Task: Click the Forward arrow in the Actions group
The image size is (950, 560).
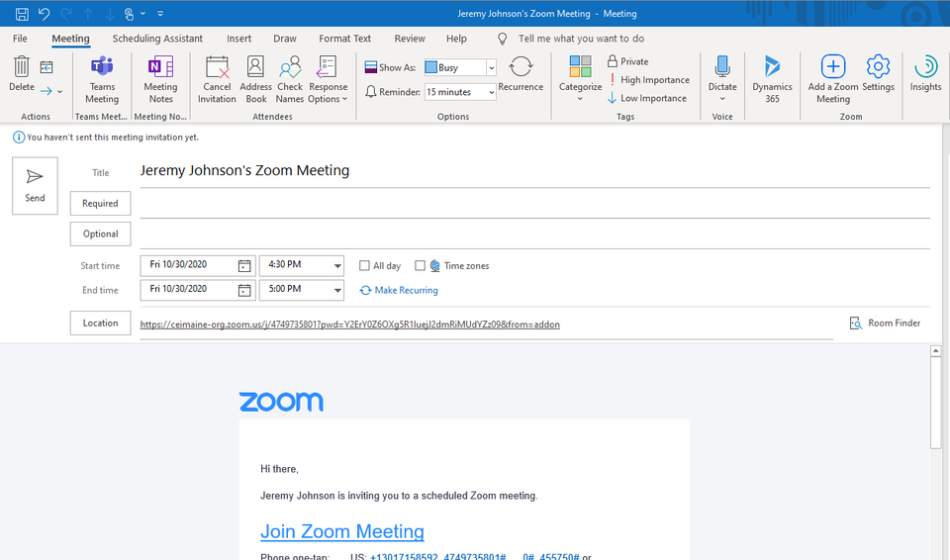Action: pyautogui.click(x=47, y=91)
